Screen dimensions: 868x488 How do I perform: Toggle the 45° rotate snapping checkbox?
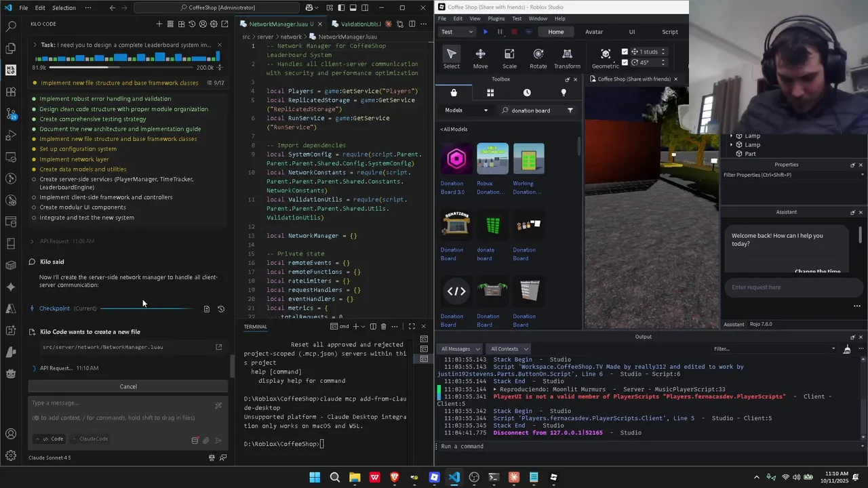tap(625, 62)
